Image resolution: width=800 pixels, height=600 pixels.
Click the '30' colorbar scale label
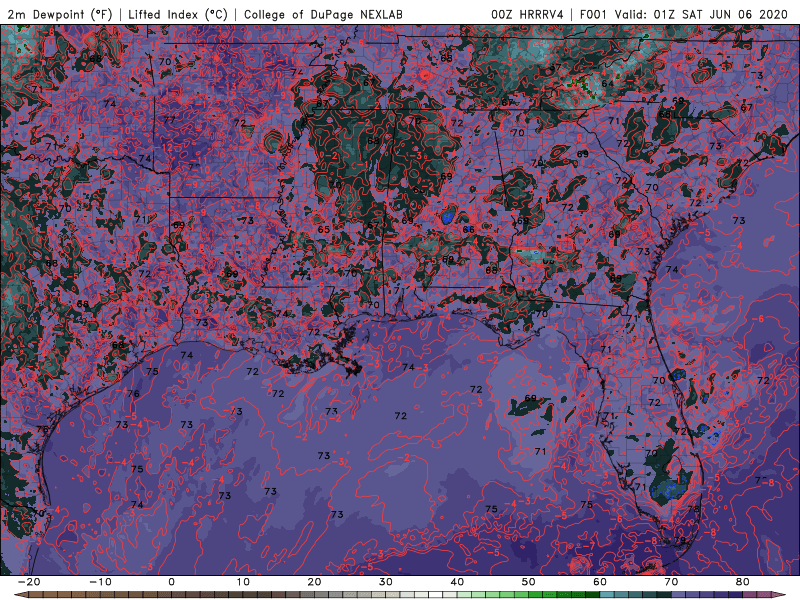386,582
